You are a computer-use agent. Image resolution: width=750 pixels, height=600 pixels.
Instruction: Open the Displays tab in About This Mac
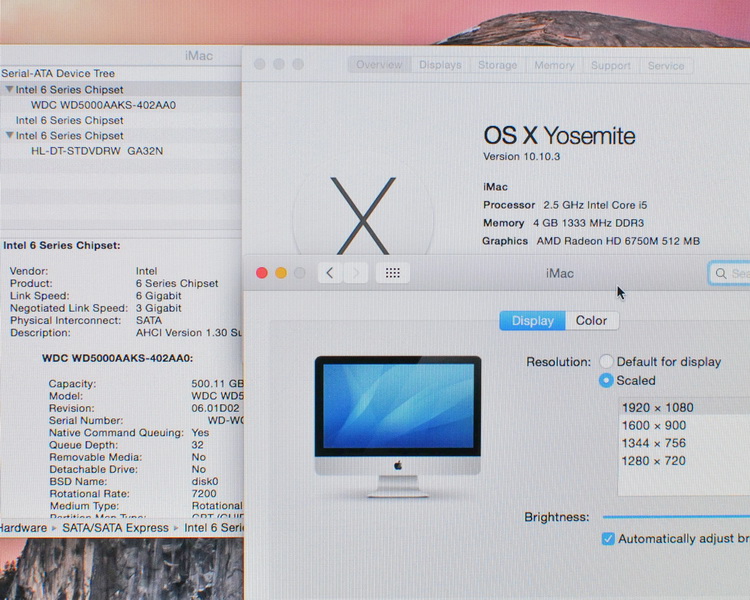[440, 65]
